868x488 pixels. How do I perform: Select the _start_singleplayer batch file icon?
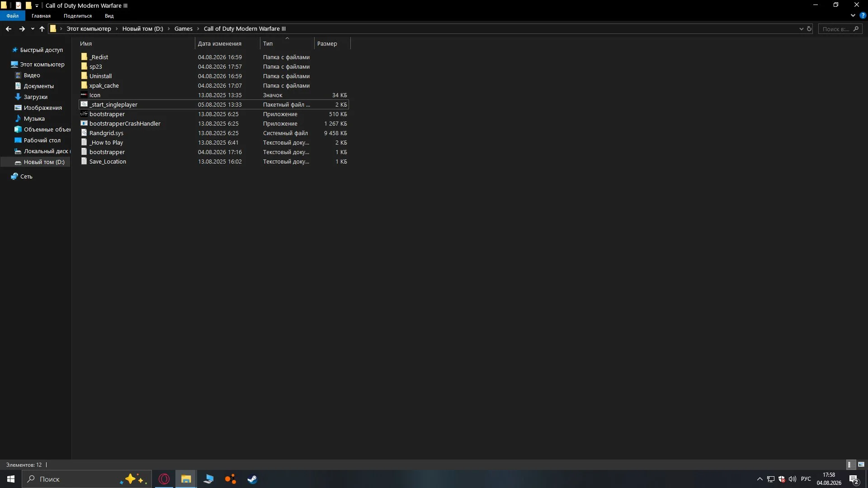[x=84, y=104]
